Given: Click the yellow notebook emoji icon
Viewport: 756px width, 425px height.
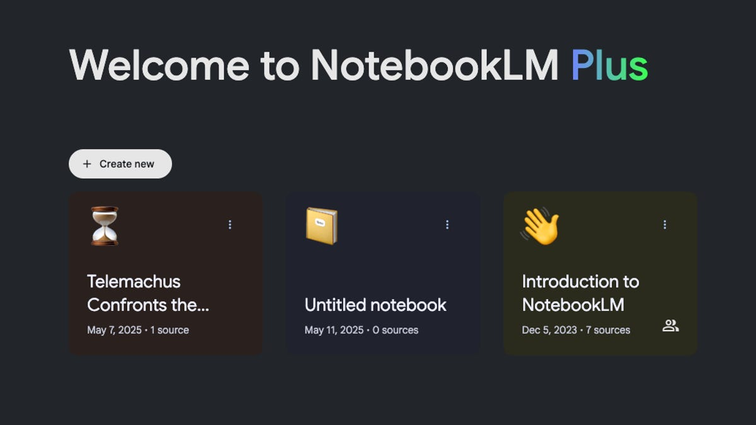Looking at the screenshot, I should click(x=322, y=226).
